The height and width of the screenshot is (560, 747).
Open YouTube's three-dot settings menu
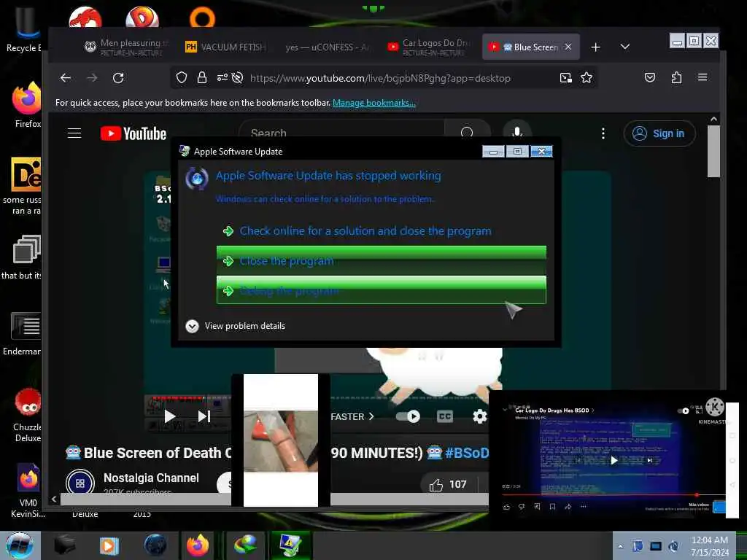(x=603, y=134)
